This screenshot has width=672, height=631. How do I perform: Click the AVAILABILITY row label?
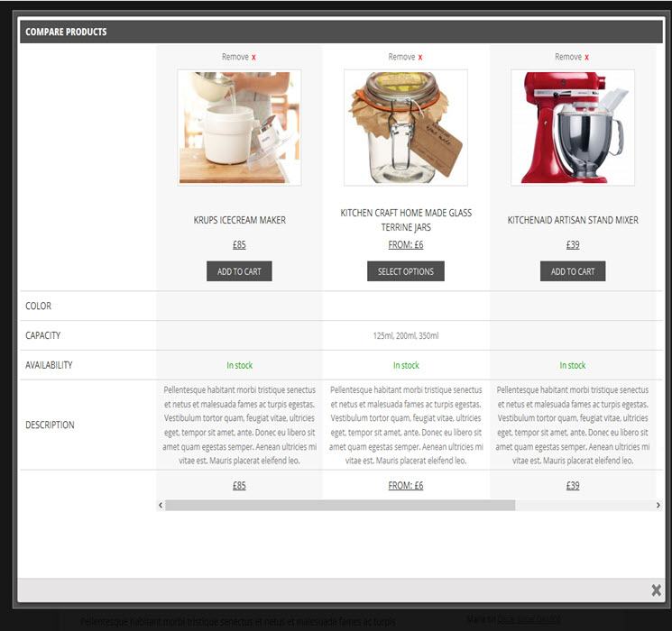(49, 365)
